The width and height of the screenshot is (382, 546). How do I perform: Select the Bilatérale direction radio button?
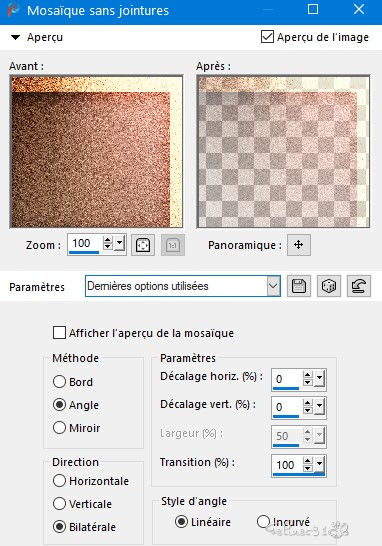[59, 526]
